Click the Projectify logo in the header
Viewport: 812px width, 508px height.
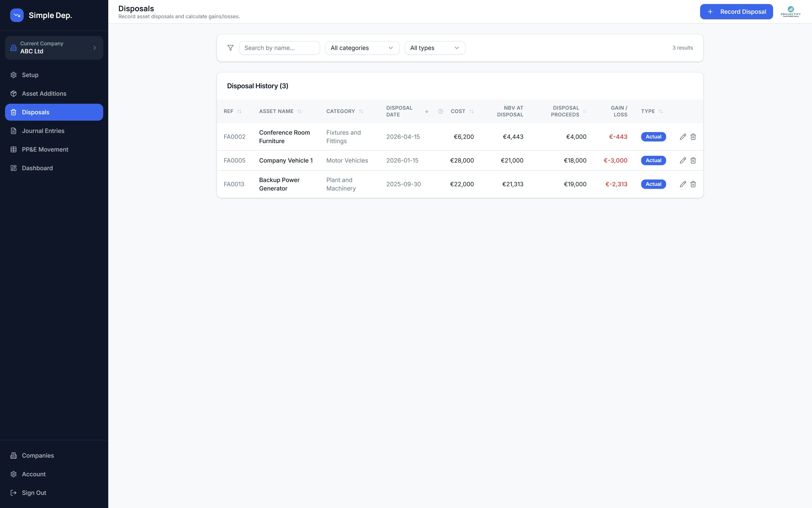pyautogui.click(x=790, y=12)
